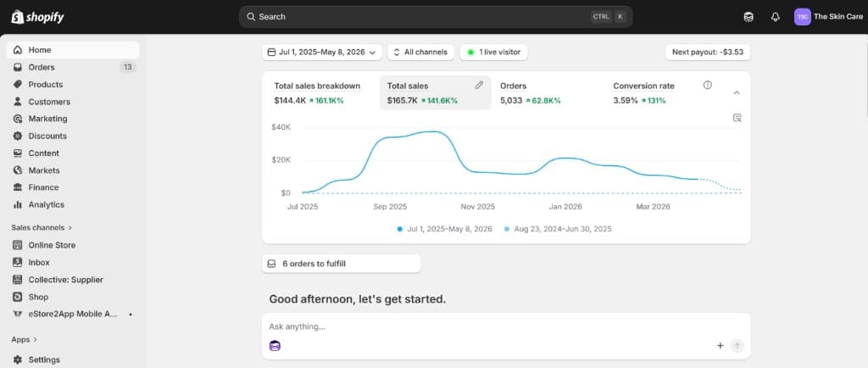Click the Finance bank icon
Image resolution: width=868 pixels, height=368 pixels.
click(x=18, y=187)
